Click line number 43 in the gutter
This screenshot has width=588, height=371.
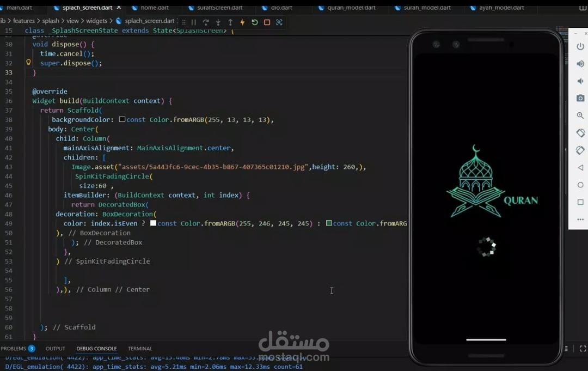(8, 167)
